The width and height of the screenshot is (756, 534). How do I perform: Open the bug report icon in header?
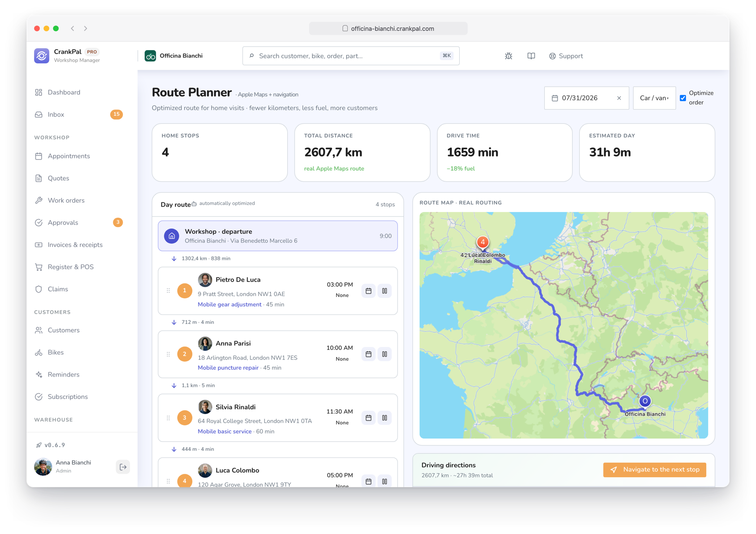(508, 56)
